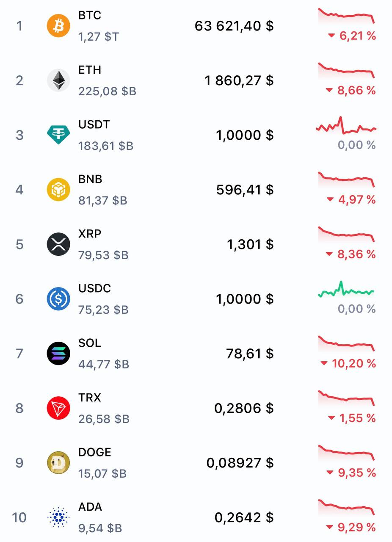Tap the Cardano dotted logo icon
Screen dimensions: 392x542
(x=58, y=517)
